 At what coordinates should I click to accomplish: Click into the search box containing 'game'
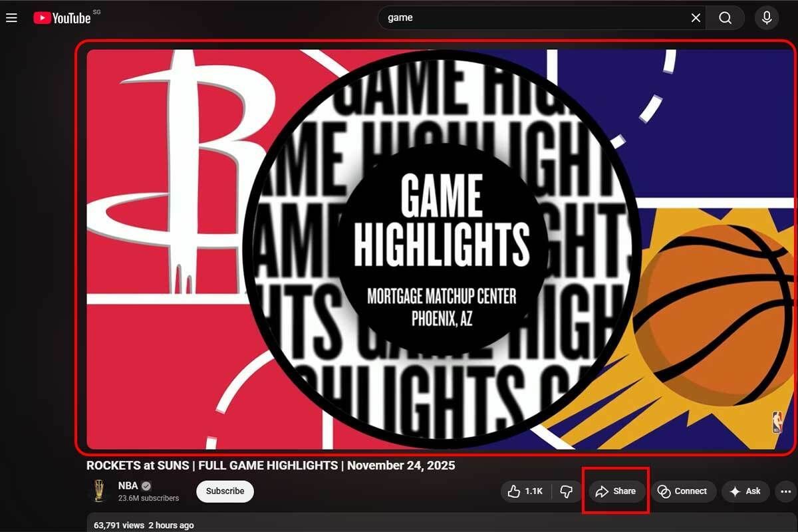click(532, 18)
